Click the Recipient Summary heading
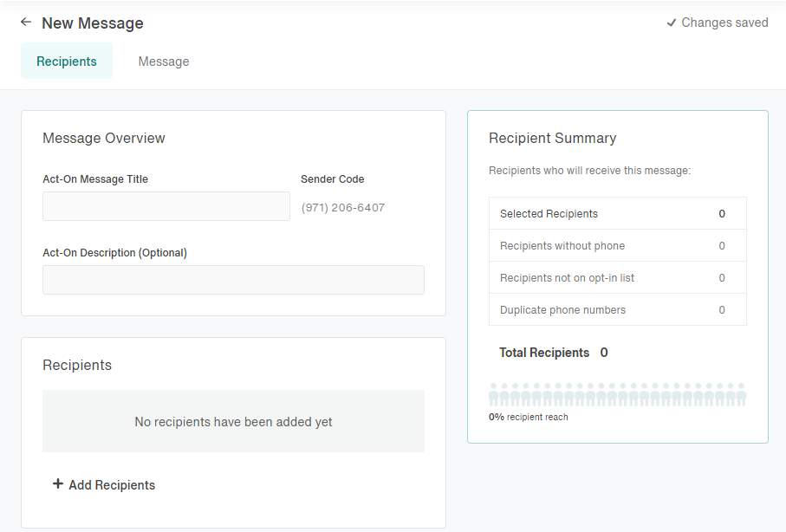 [552, 138]
